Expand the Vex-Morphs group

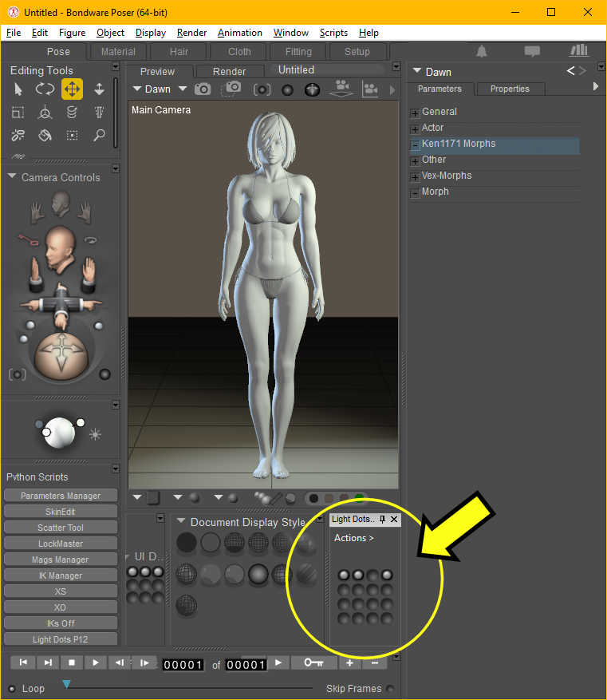415,176
